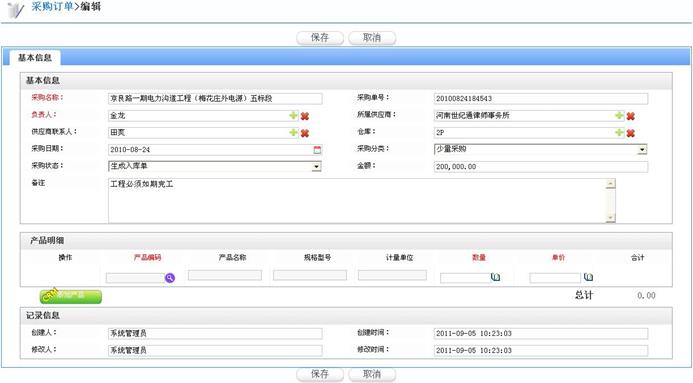The height and width of the screenshot is (383, 693).
Task: Click the 产品名称 input field
Action: (225, 275)
